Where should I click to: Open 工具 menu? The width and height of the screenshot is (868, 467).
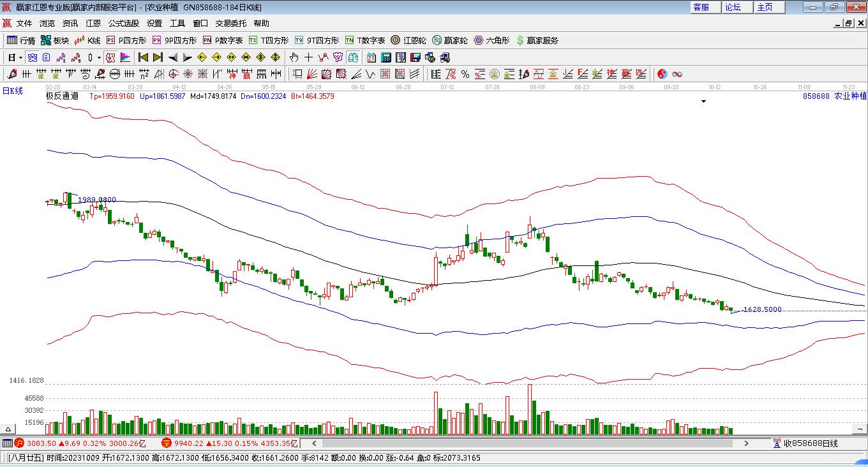(177, 23)
